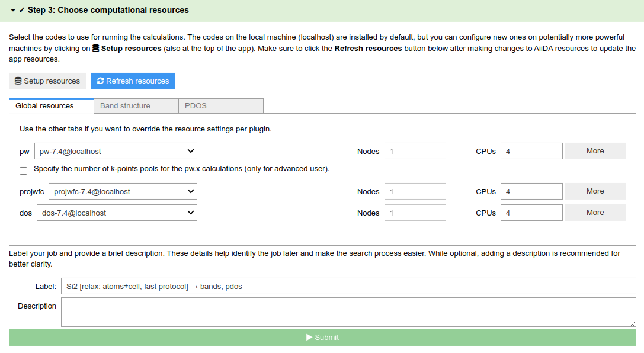Click the Submit button
This screenshot has width=644, height=353.
coord(322,337)
